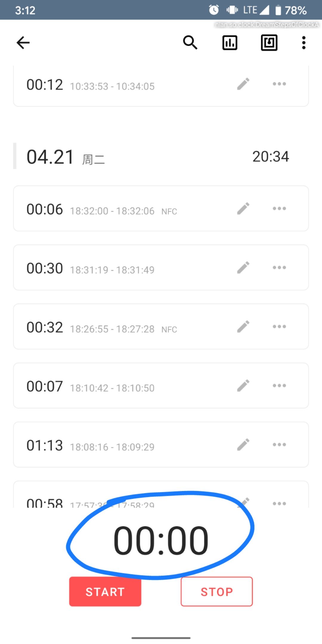Click pencil icon for 00:32 entry

243,327
